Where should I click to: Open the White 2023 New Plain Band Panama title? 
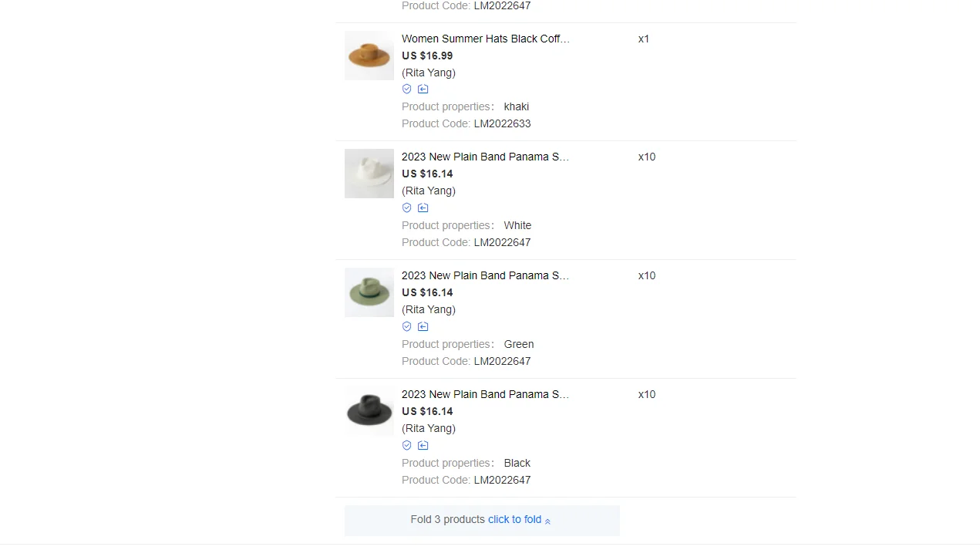485,157
